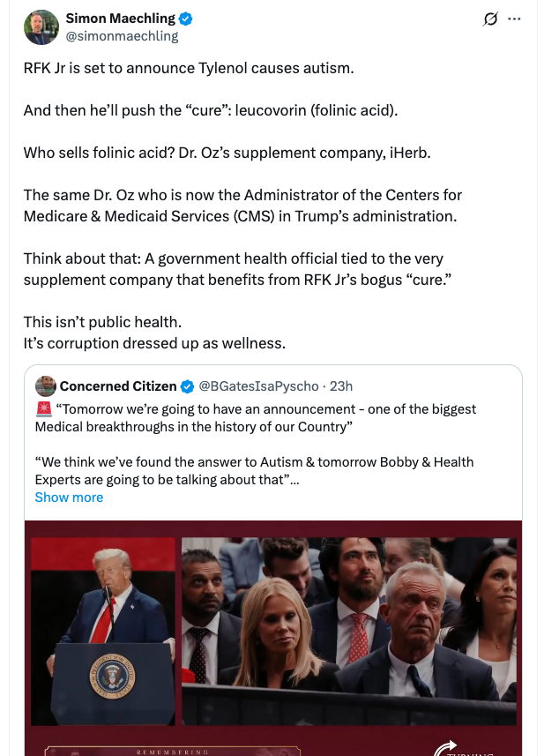Click the Grok slashed-circle icon
The width and height of the screenshot is (544, 756).
pyautogui.click(x=491, y=19)
